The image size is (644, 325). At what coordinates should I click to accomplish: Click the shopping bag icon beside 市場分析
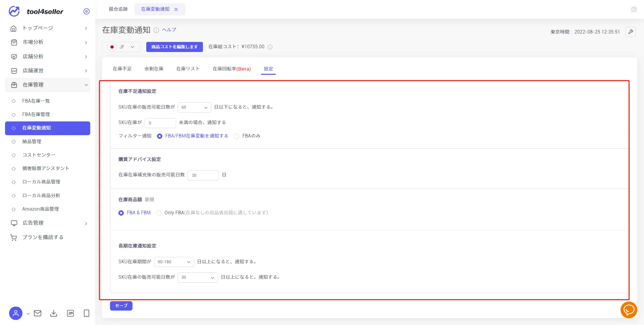[14, 42]
